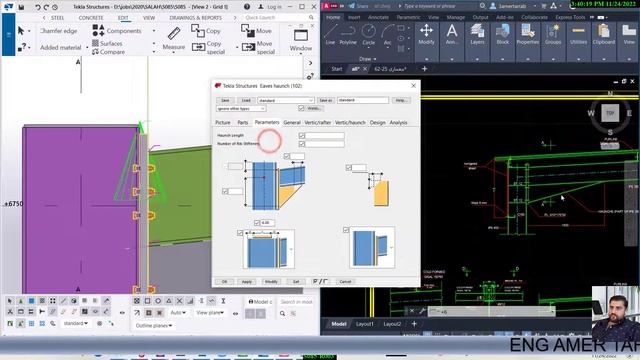This screenshot has height=360, width=640.
Task: Open the AutoCAD Block panel
Action: [x=502, y=35]
